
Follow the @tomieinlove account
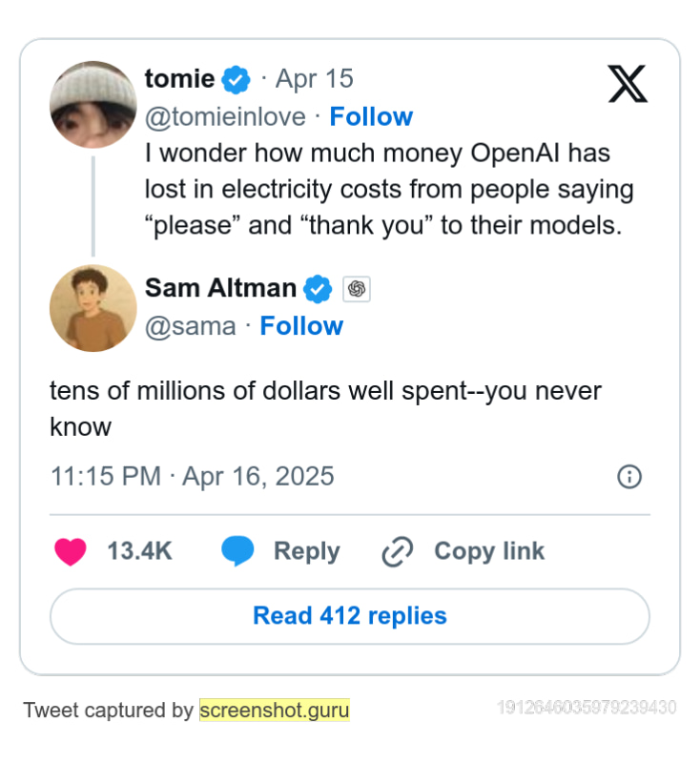tap(371, 116)
